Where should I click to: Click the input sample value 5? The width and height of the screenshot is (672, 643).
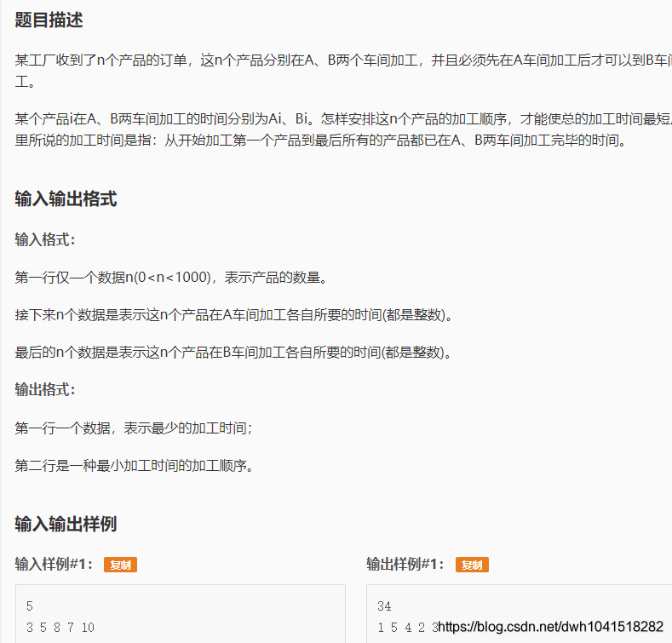tap(30, 606)
